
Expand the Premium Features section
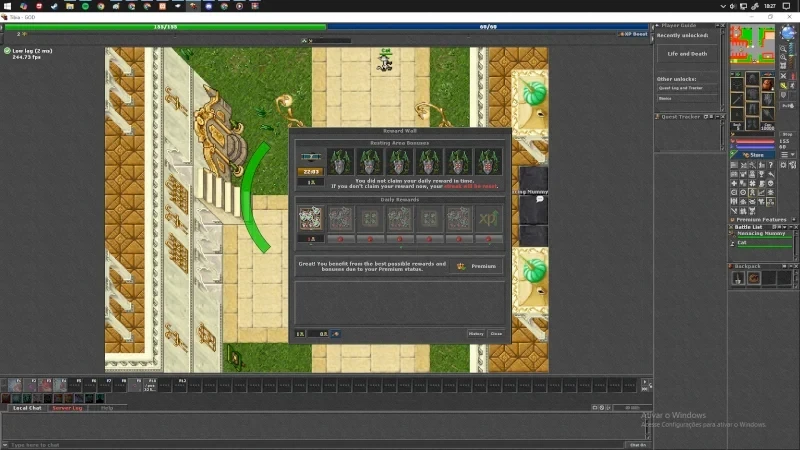click(794, 220)
